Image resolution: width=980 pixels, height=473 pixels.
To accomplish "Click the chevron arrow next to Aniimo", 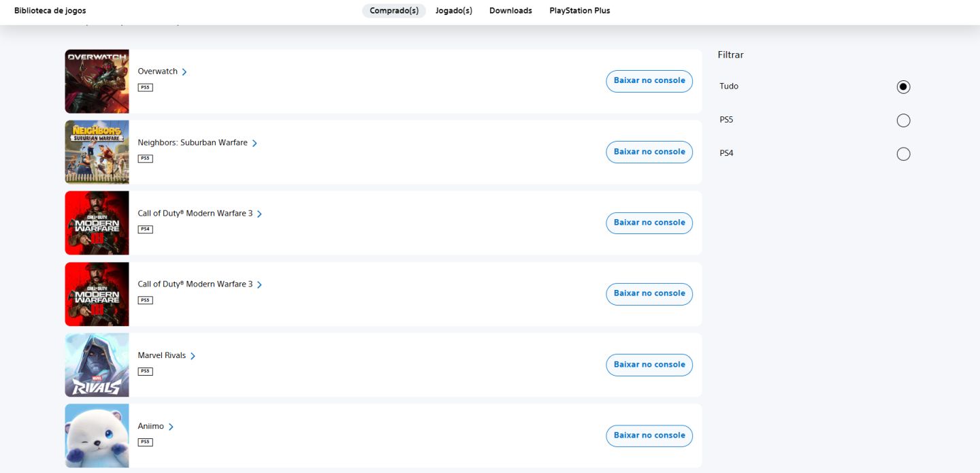I will coord(171,427).
